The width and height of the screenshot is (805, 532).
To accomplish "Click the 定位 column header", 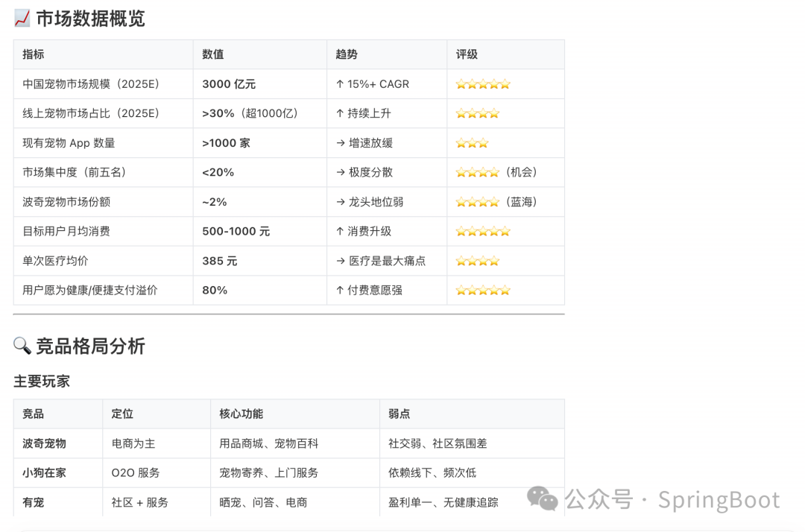I will point(122,414).
